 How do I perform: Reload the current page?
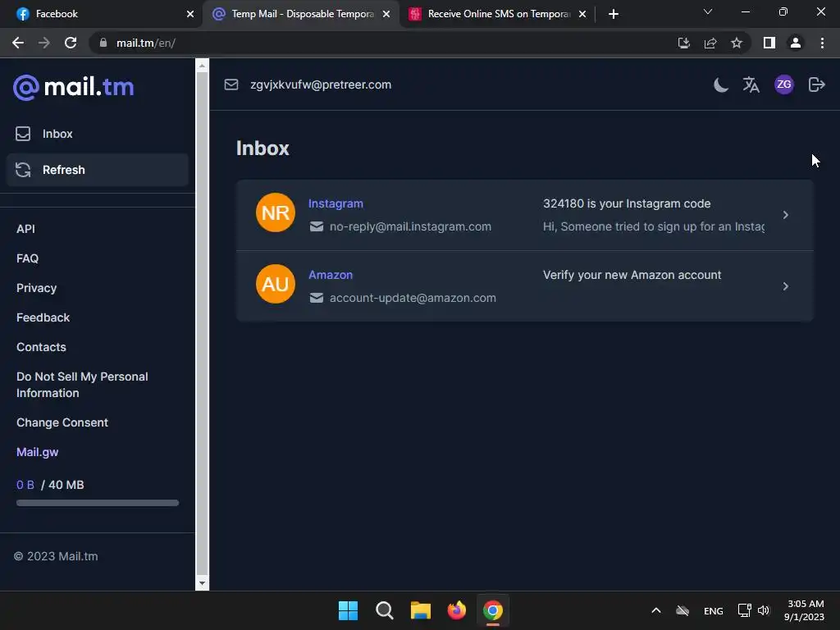[71, 43]
